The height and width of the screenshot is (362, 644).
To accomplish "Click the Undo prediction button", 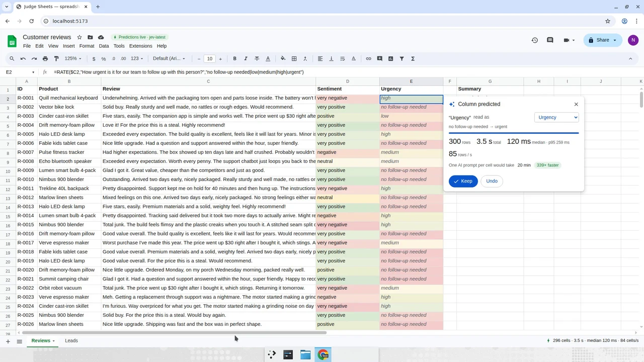I will 492,181.
